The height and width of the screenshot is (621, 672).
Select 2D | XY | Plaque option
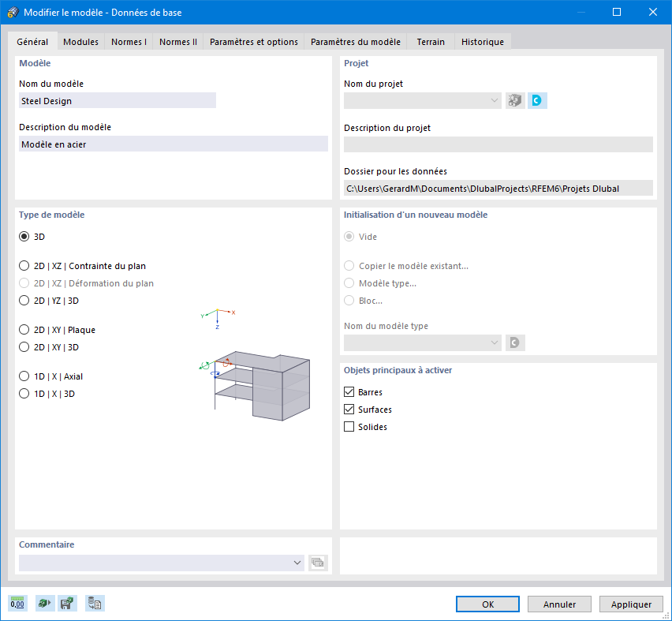24,330
